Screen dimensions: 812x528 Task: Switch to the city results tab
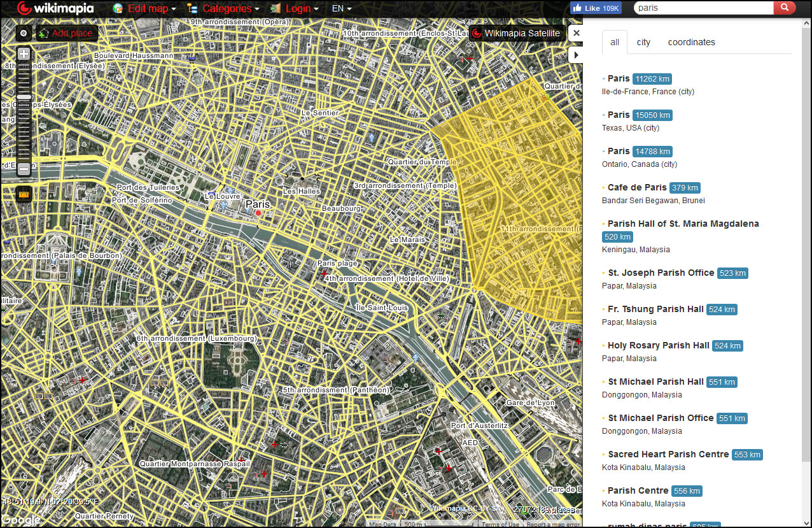[x=643, y=42]
